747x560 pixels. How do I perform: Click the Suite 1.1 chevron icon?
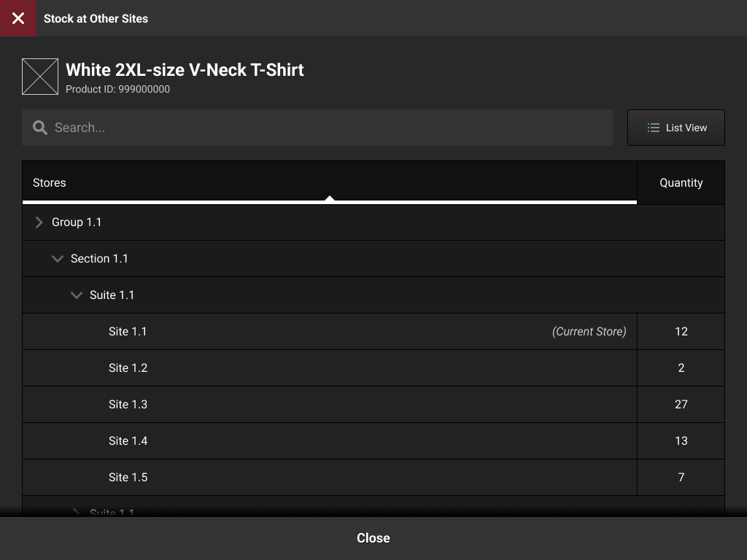tap(77, 295)
